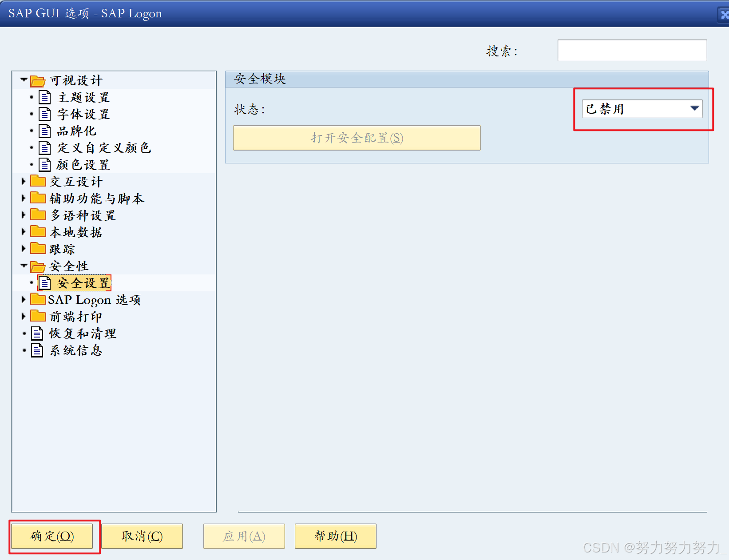This screenshot has height=560, width=729.
Task: Click the SAP Logon 选项 folder icon
Action: 38,299
